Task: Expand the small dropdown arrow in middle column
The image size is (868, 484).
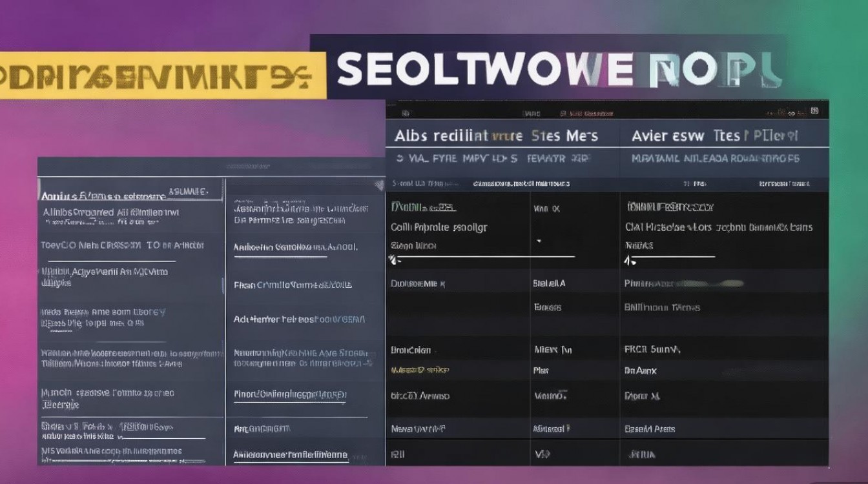Action: 539,240
